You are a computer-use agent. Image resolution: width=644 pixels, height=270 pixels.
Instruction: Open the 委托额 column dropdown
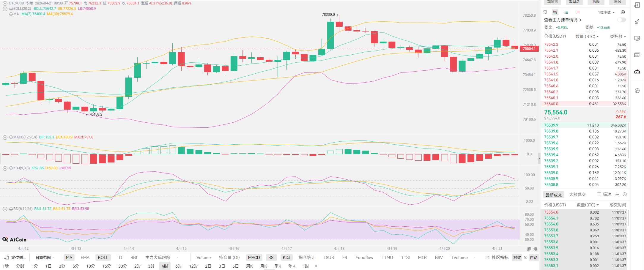point(618,36)
